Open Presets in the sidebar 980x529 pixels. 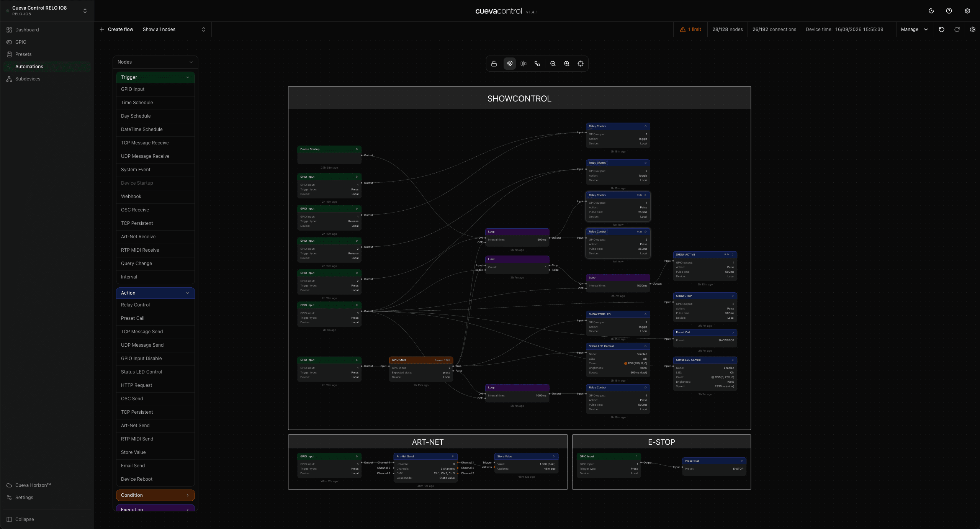(47, 54)
